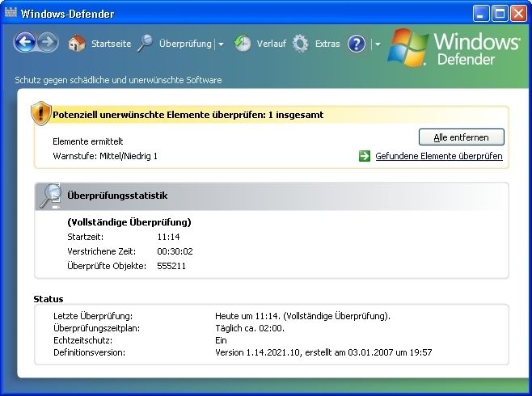This screenshot has height=396, width=532.
Task: Click the 'Letzte Überprüfung:' label
Action: (93, 316)
